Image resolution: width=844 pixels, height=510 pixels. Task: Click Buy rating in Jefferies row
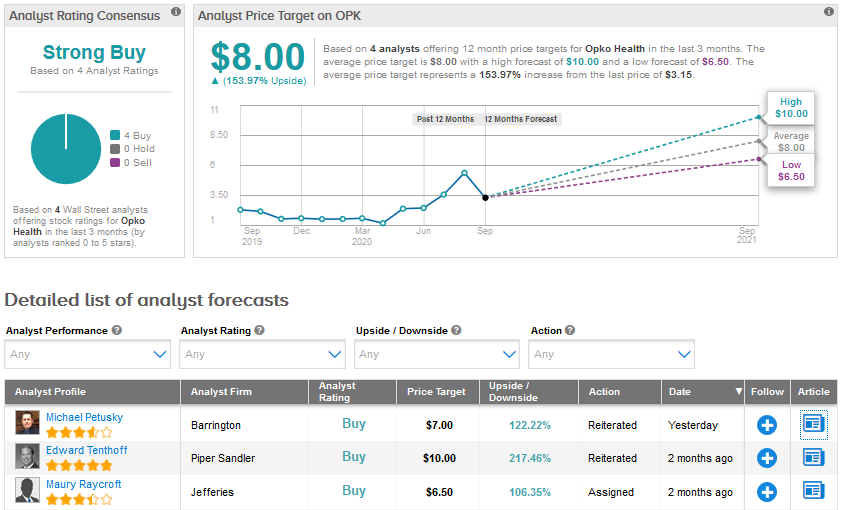tap(354, 491)
